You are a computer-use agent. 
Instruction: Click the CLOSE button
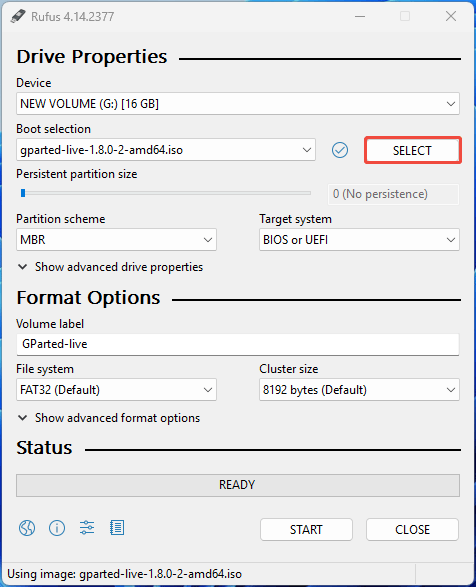point(412,529)
